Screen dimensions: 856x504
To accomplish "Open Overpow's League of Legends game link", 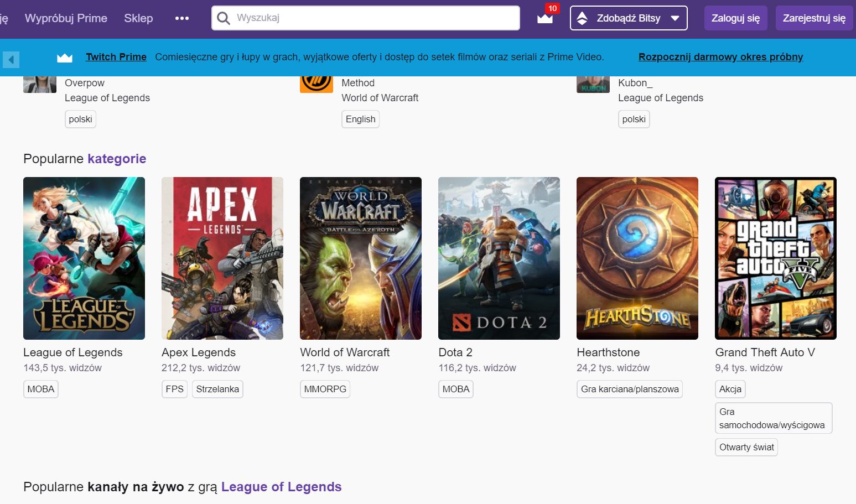I will coord(107,98).
